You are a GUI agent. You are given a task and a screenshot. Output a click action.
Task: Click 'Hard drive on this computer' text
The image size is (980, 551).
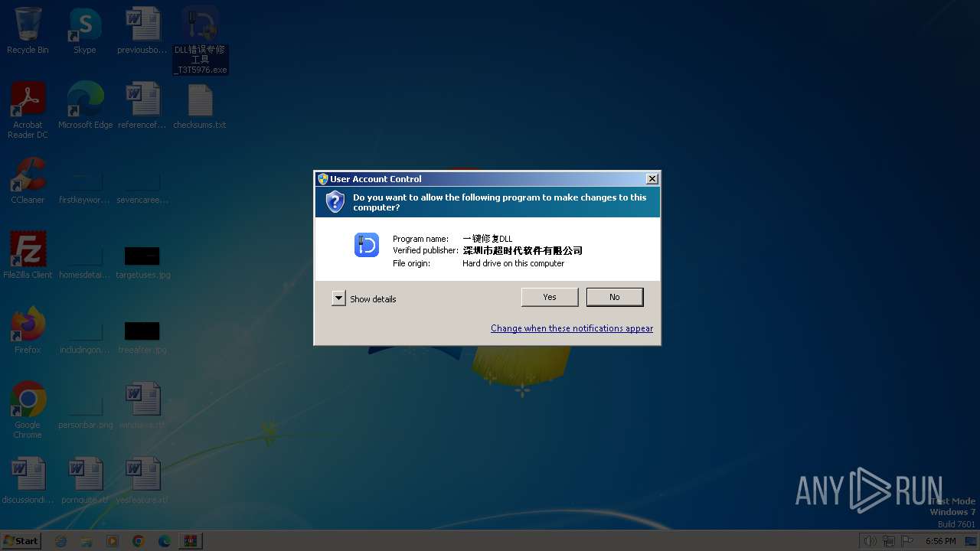[514, 263]
